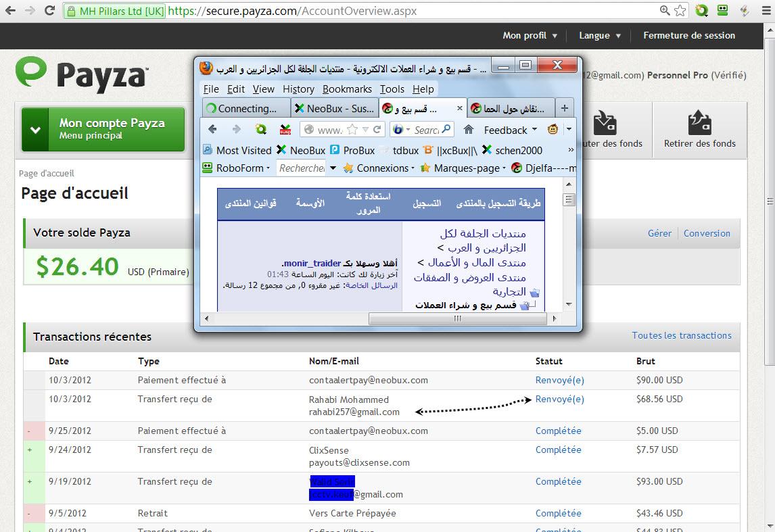Open Toutes les transactions link
The height and width of the screenshot is (532, 775).
point(682,335)
